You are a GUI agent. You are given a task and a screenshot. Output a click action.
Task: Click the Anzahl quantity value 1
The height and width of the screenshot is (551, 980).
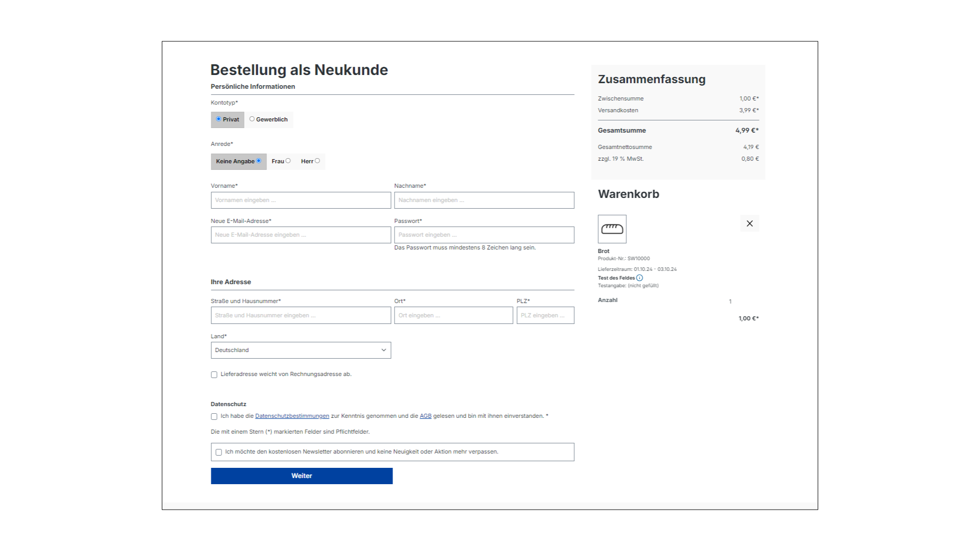click(x=730, y=302)
